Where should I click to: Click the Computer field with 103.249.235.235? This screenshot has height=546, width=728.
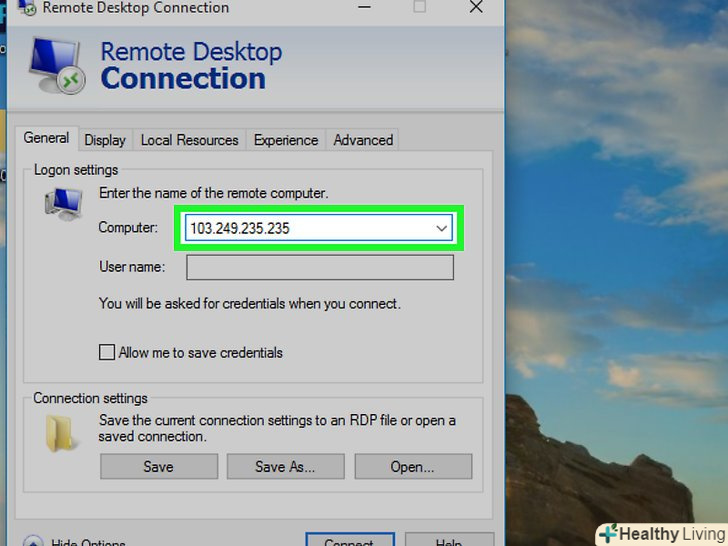(318, 228)
